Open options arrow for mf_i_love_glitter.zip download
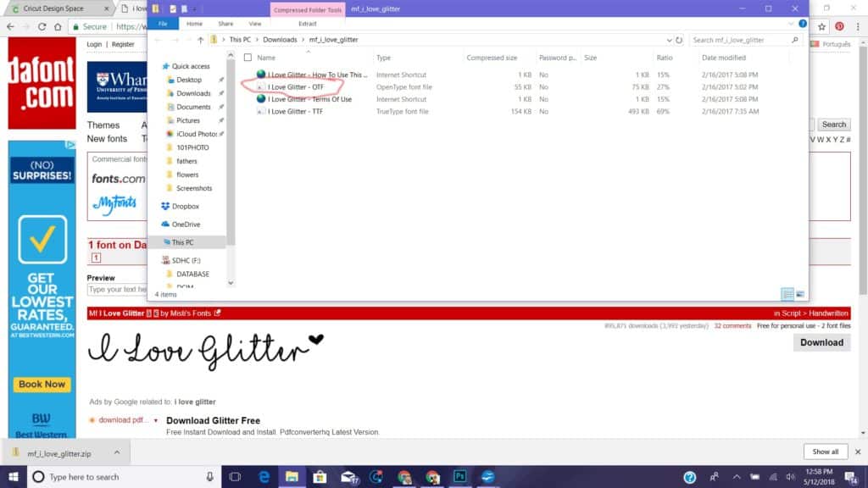The image size is (868, 488). tap(117, 452)
